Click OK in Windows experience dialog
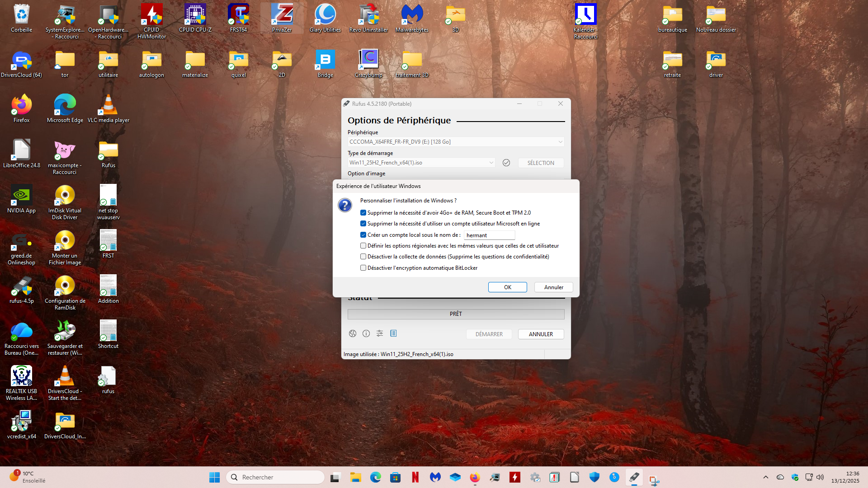This screenshot has height=488, width=868. coord(507,287)
